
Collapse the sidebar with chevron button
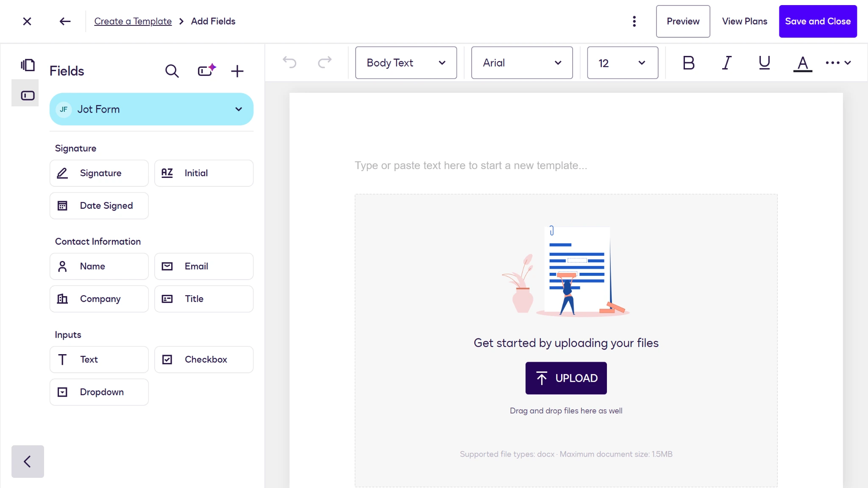click(x=28, y=461)
